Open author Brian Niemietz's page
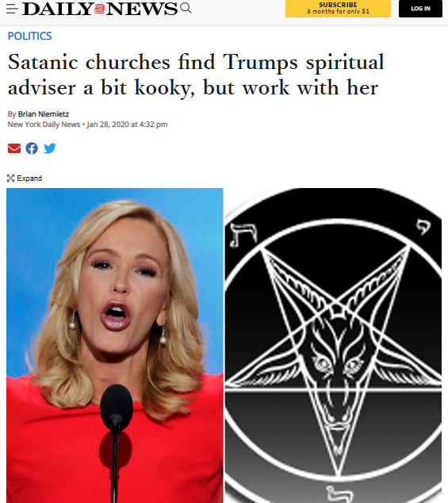Viewport: 448px width, 503px height. 44,114
